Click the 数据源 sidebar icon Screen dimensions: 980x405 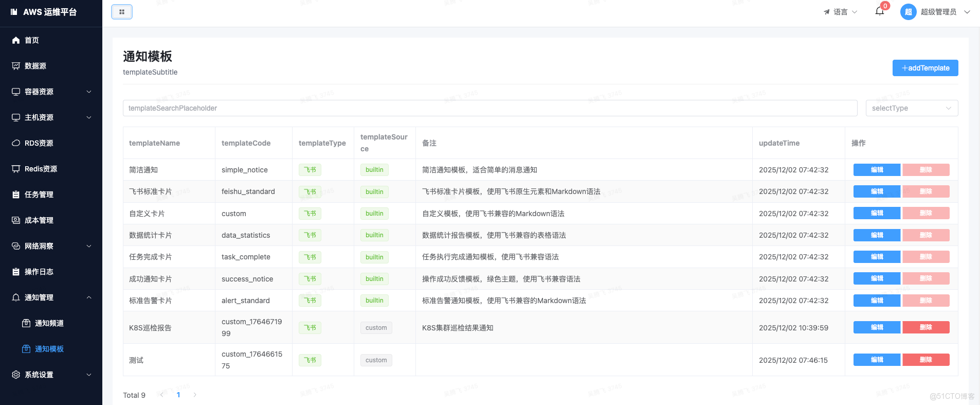point(16,66)
